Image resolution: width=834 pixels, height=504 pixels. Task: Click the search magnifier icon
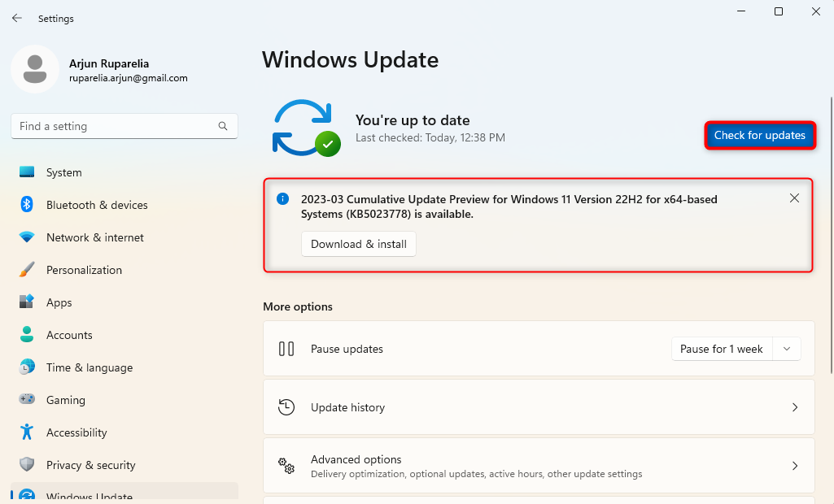(x=223, y=126)
